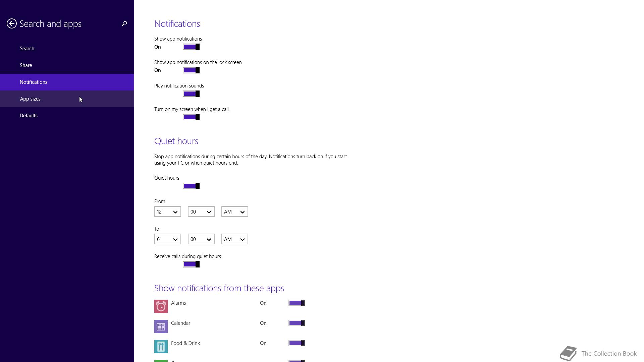Expand the From AM/PM dropdown
Image resolution: width=644 pixels, height=362 pixels.
(x=235, y=212)
